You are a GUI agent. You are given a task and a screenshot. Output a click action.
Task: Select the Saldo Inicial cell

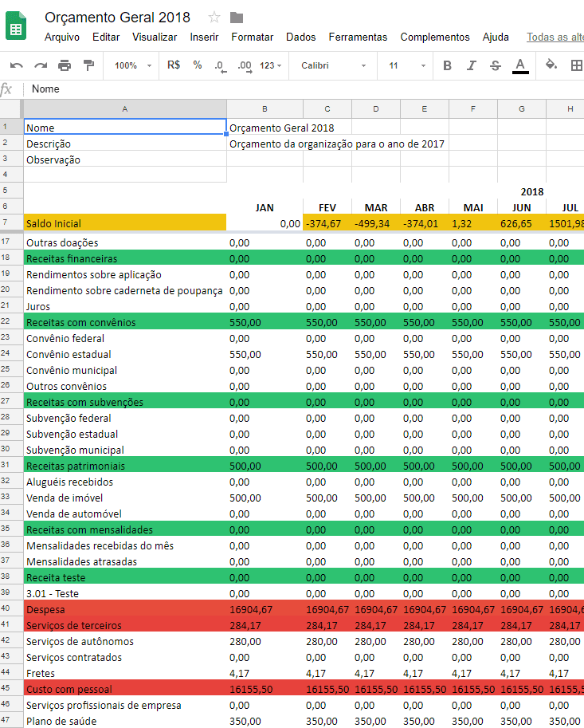(x=125, y=222)
